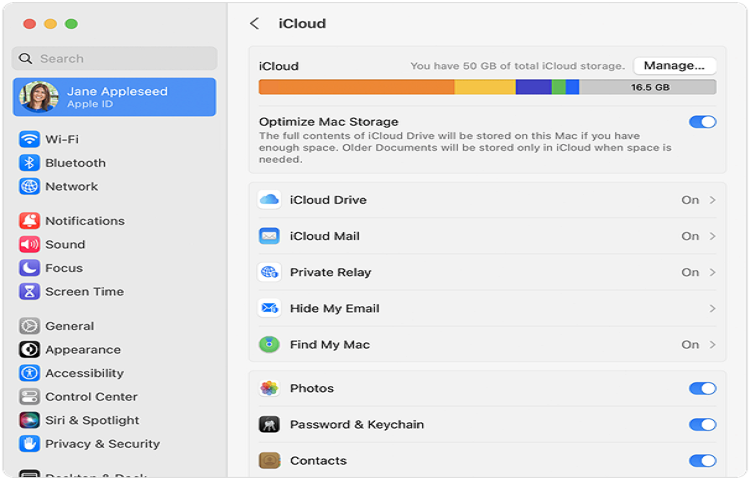This screenshot has width=750, height=480.
Task: Select Appearance in the sidebar
Action: point(83,350)
